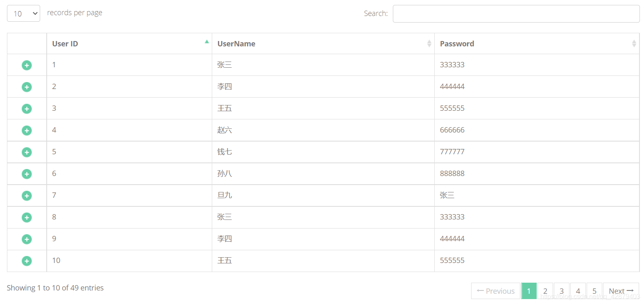The width and height of the screenshot is (644, 304).
Task: Click Password cell 张三 in row 7
Action: tap(537, 195)
